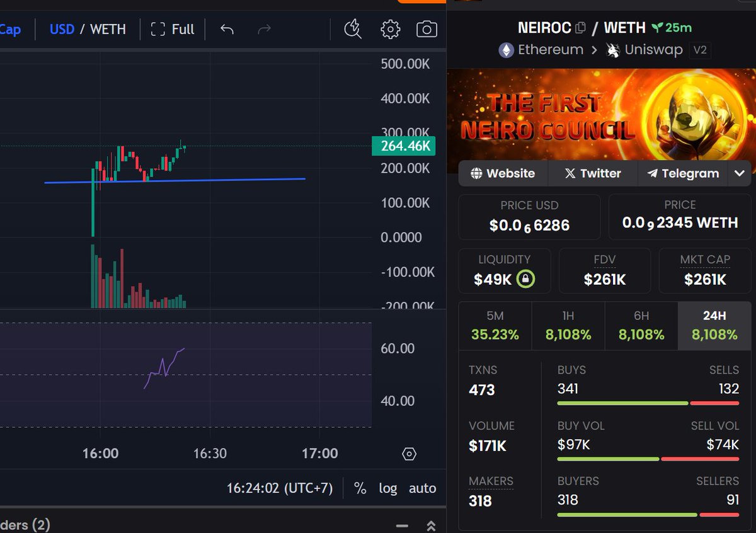Click the redo arrow in chart toolbar
The height and width of the screenshot is (533, 756).
pyautogui.click(x=265, y=29)
